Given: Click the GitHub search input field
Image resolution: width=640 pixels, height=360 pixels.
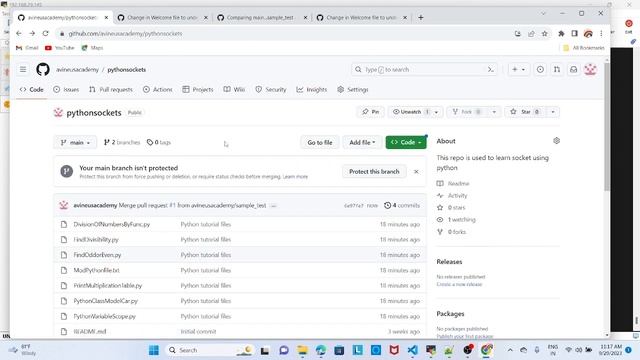Looking at the screenshot, I should (x=424, y=69).
